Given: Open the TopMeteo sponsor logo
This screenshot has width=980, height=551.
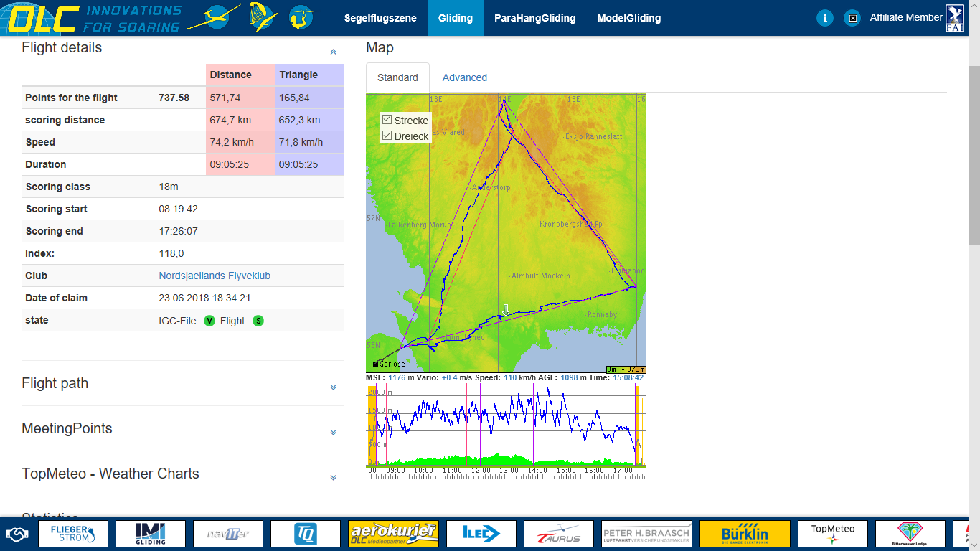Looking at the screenshot, I should pos(832,534).
